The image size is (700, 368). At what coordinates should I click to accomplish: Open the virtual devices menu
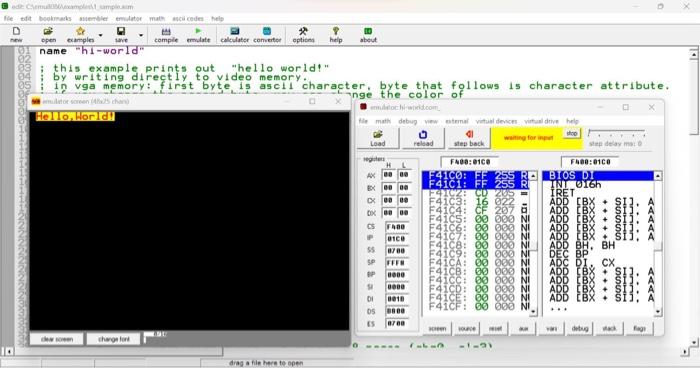(496, 121)
